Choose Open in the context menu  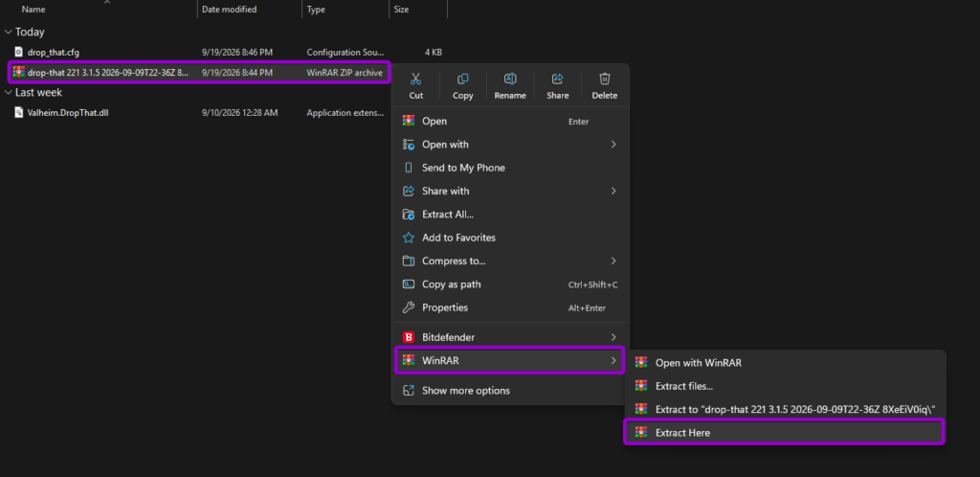tap(509, 121)
